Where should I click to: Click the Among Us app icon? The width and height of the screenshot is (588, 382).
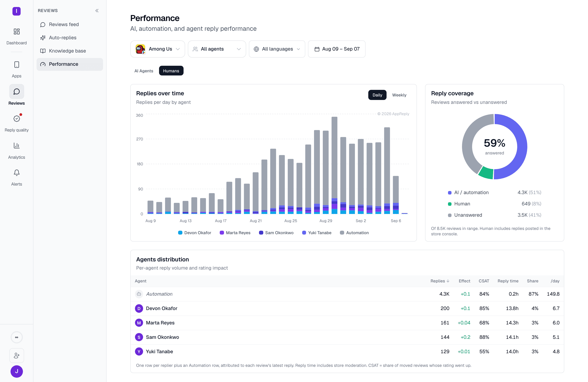pyautogui.click(x=140, y=49)
